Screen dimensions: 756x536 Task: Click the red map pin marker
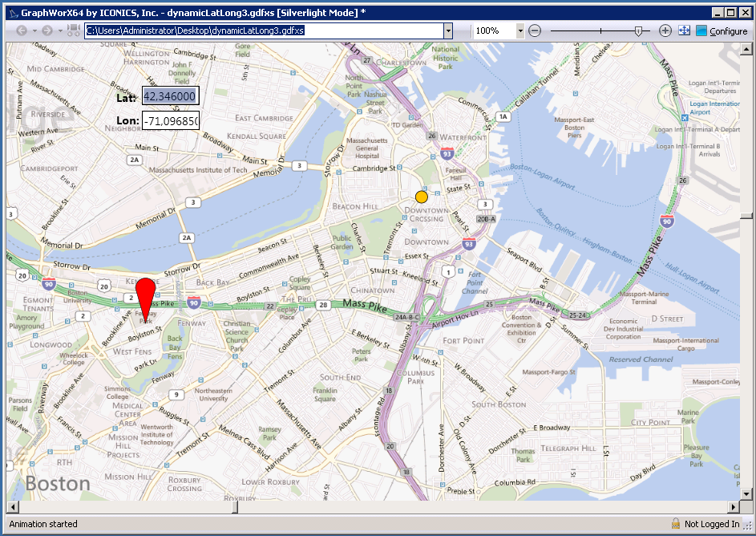point(145,299)
